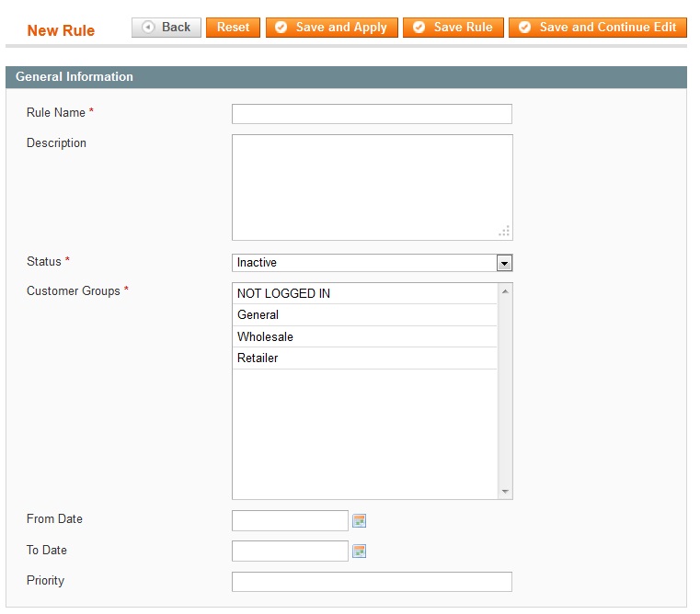This screenshot has width=700, height=614.
Task: Click the Priority label
Action: [x=46, y=581]
